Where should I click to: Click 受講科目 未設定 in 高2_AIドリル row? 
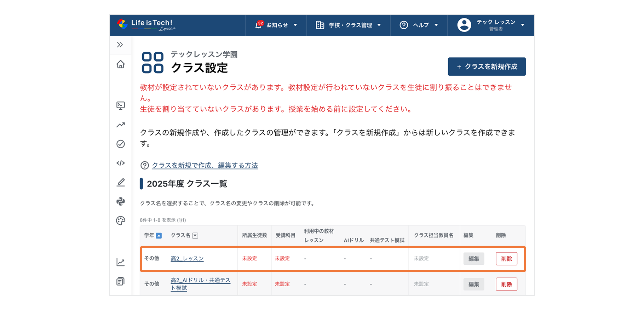tap(282, 284)
